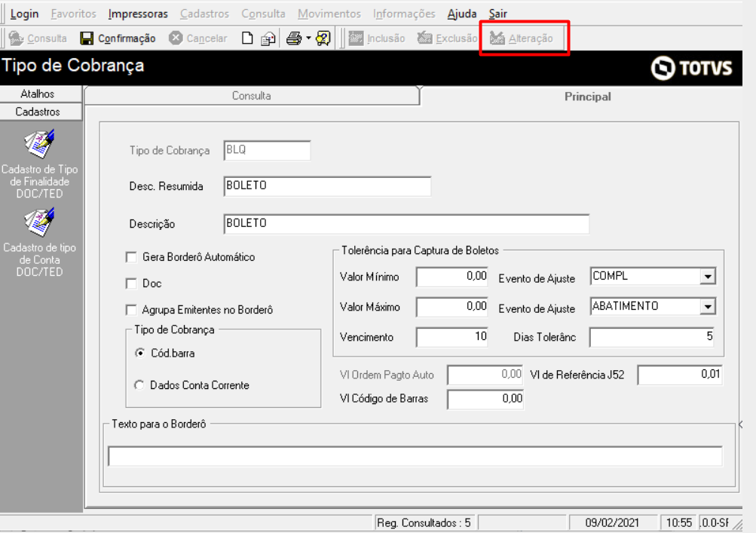The height and width of the screenshot is (533, 756).
Task: Click the Desc. Resumida field
Action: pyautogui.click(x=327, y=185)
